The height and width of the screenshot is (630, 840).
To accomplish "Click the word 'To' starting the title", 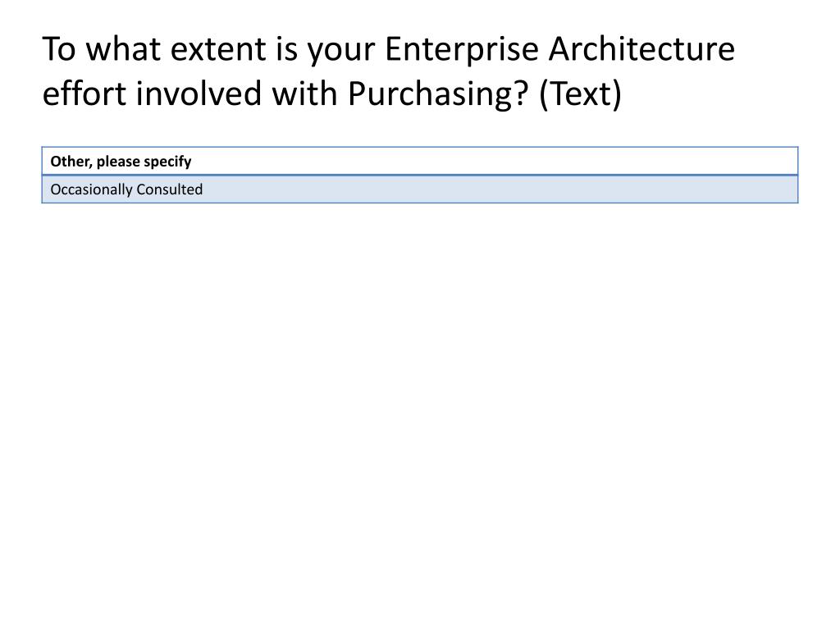I will (59, 49).
